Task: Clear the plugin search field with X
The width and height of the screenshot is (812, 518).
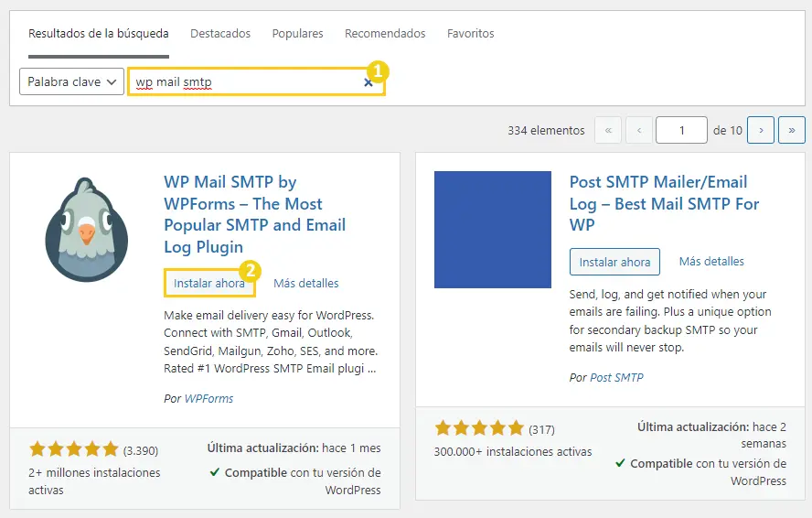Action: coord(368,82)
